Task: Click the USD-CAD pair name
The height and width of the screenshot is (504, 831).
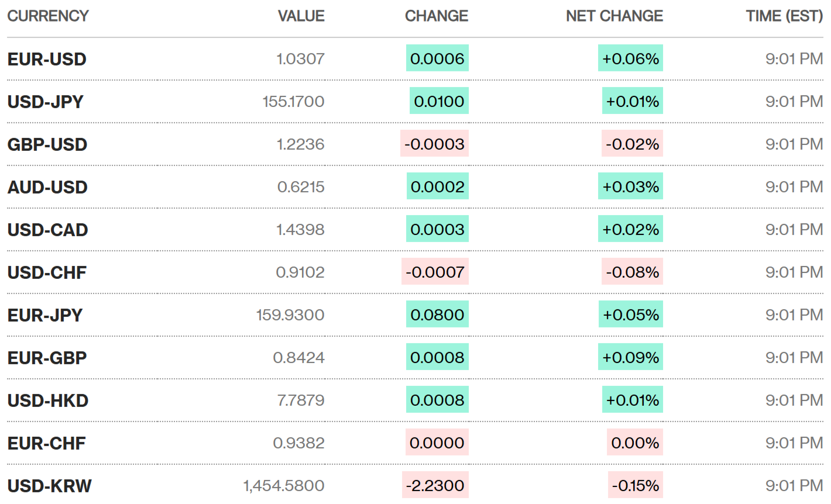Action: [47, 230]
